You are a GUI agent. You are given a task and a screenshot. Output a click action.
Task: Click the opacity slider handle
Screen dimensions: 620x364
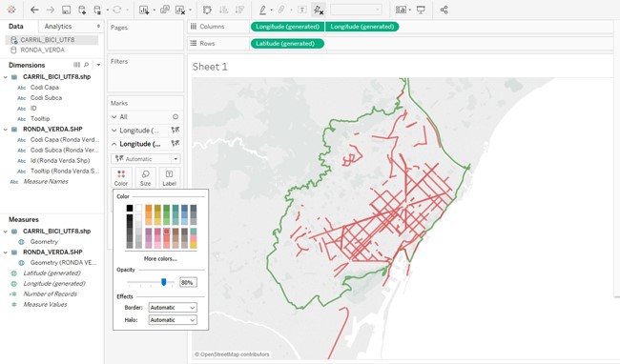(x=164, y=282)
